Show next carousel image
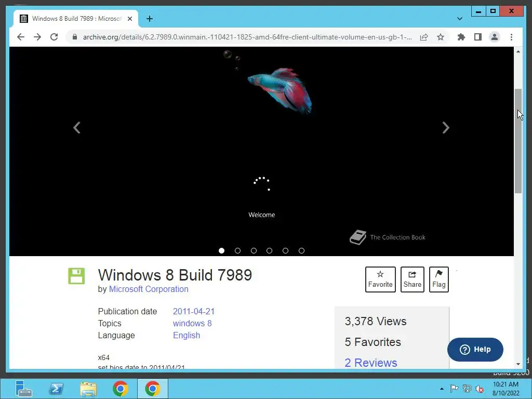 click(446, 128)
